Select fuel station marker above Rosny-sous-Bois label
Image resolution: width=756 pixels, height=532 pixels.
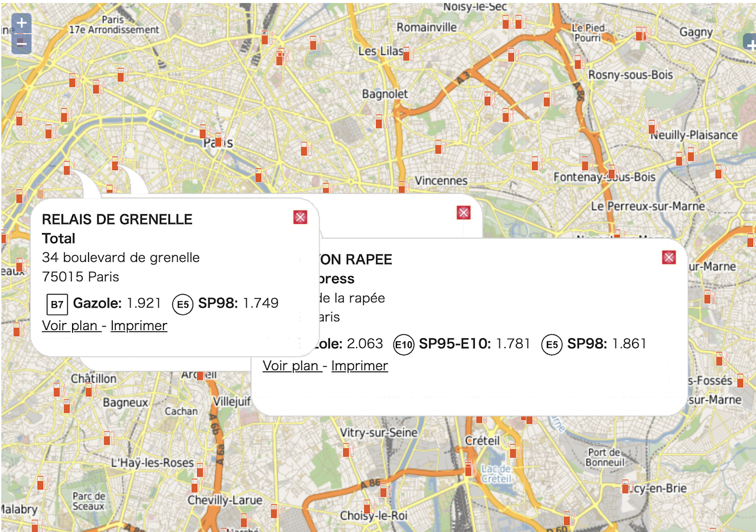point(580,61)
